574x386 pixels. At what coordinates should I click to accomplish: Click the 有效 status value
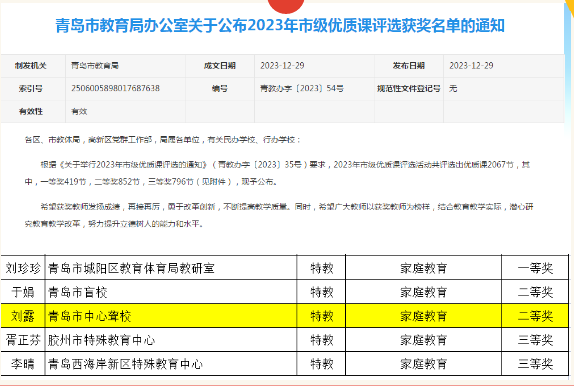79,111
